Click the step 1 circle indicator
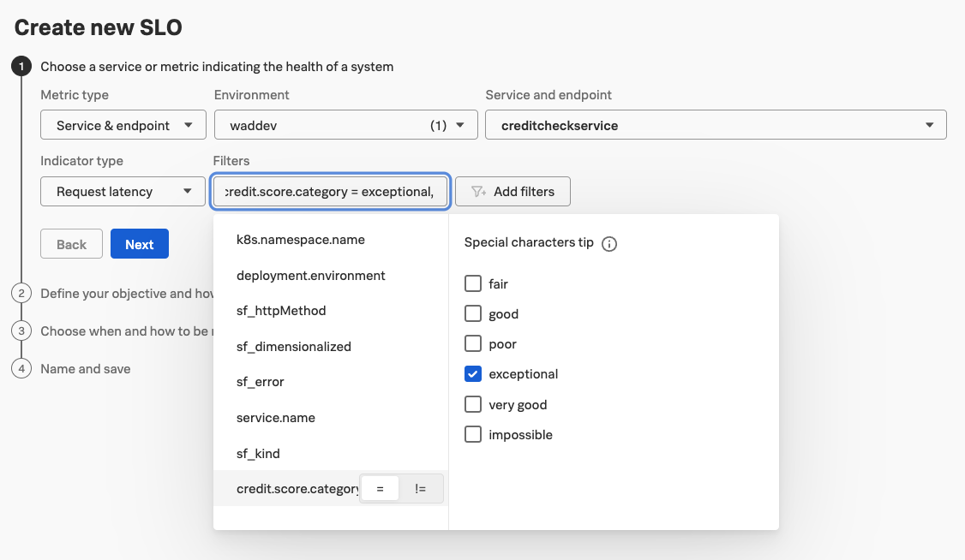965x560 pixels. (21, 65)
